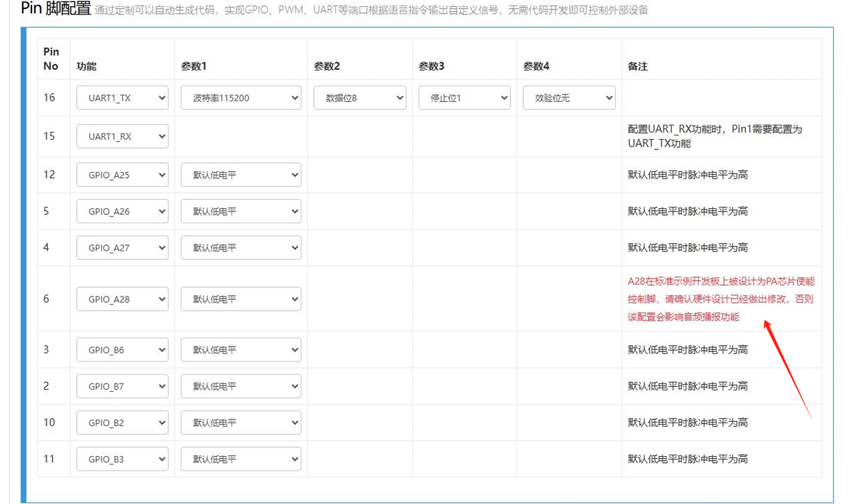Click the 备注 column header
This screenshot has height=504, width=859.
coord(638,66)
